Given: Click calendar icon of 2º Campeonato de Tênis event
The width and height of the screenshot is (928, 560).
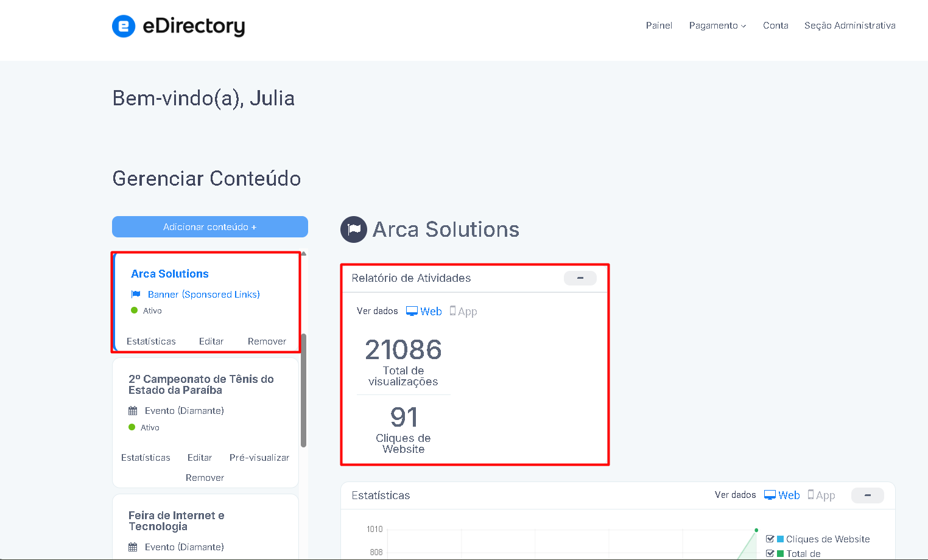Looking at the screenshot, I should point(133,411).
